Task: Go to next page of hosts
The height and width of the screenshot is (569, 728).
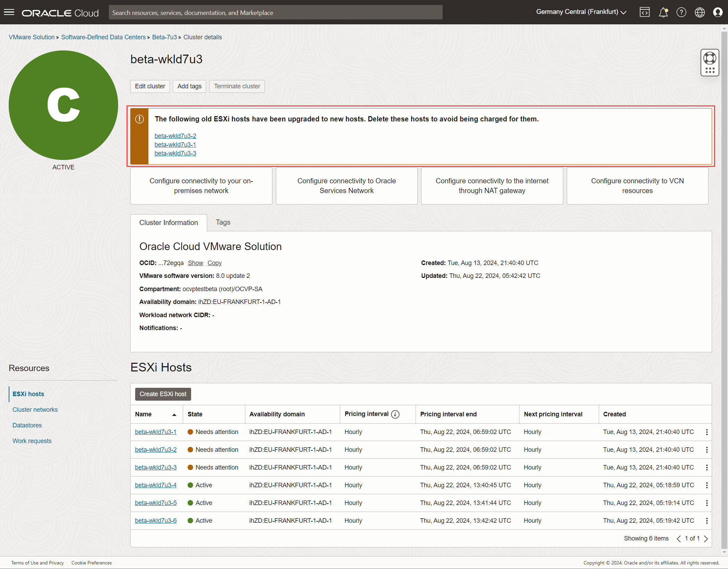Action: [706, 539]
